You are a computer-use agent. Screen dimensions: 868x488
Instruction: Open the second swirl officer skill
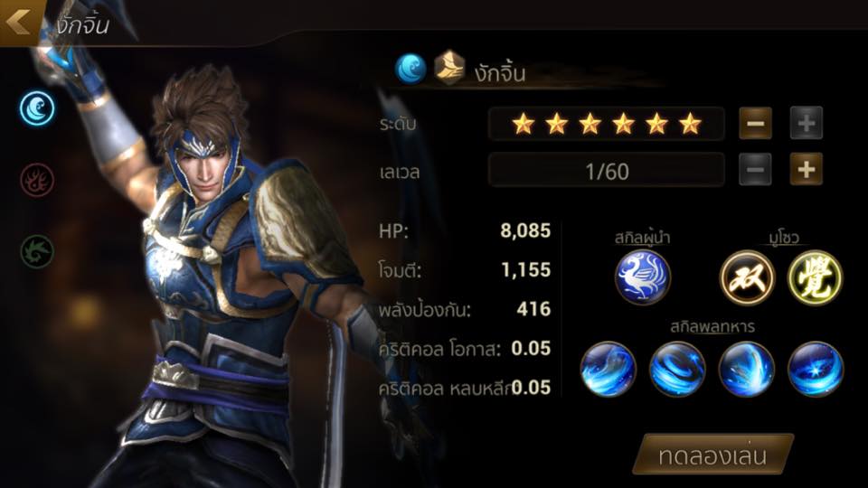click(677, 369)
